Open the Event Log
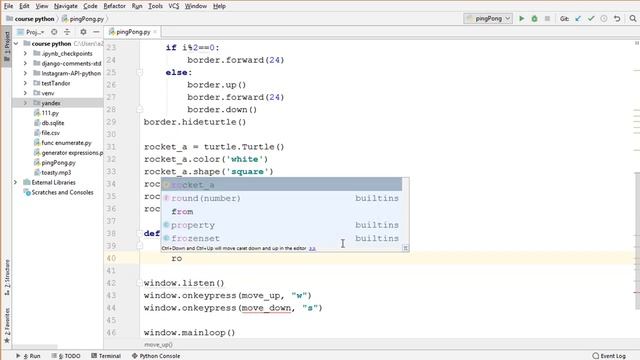 (x=609, y=356)
